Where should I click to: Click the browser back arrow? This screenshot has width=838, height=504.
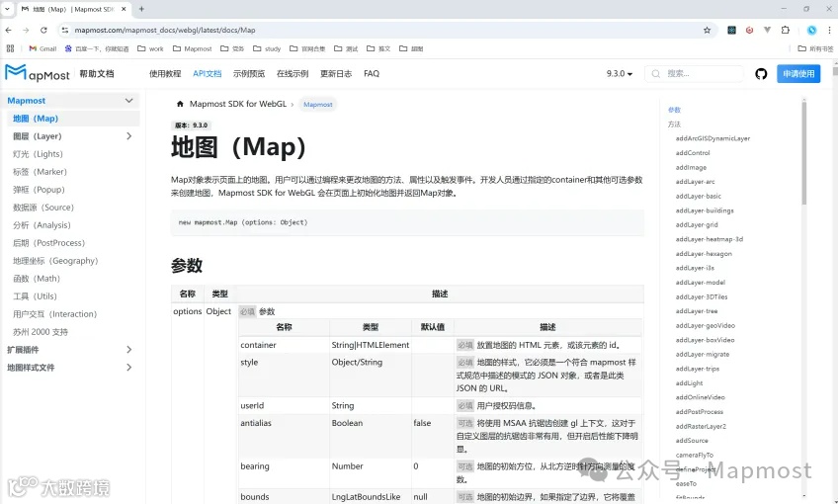tap(9, 31)
